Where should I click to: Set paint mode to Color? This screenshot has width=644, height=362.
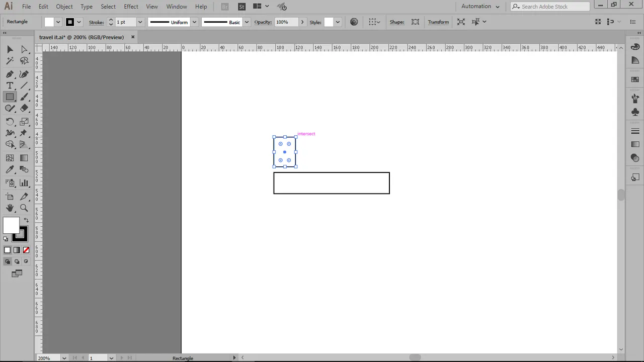[7, 250]
